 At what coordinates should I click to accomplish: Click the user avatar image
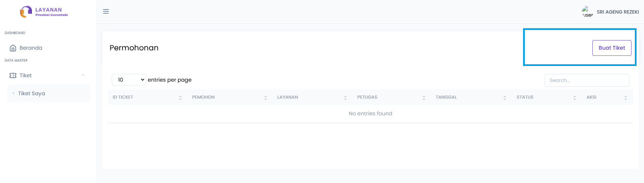587,12
